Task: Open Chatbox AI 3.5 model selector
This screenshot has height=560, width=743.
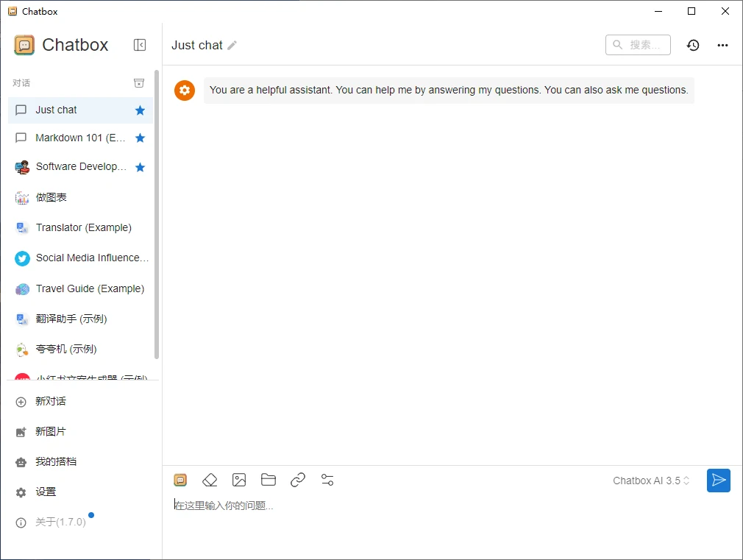Action: coord(651,481)
